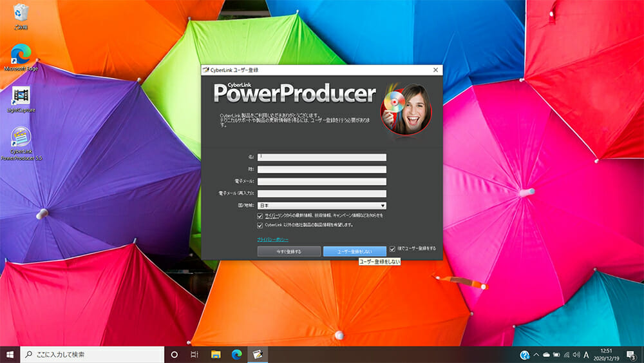Launch Microsoft Edge from the taskbar
Image resolution: width=644 pixels, height=363 pixels.
tap(236, 355)
